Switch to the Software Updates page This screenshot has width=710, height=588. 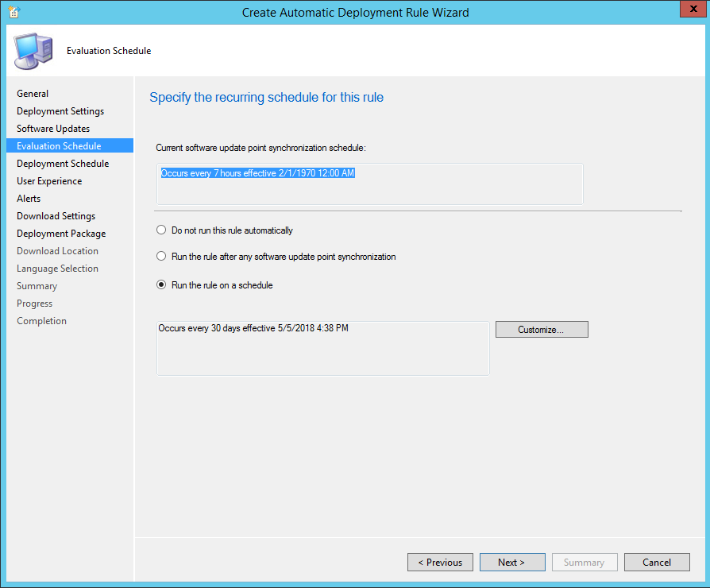(53, 129)
